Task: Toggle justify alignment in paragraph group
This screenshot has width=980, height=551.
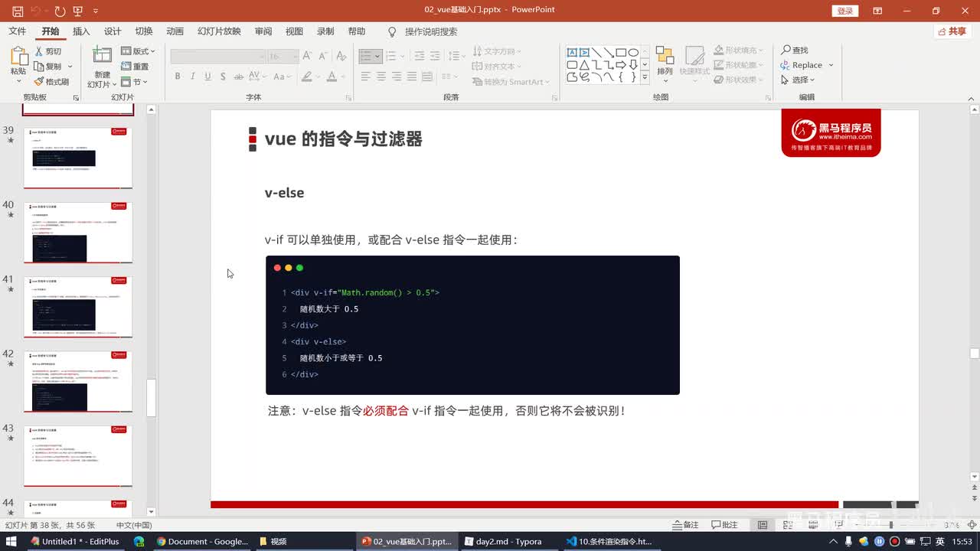Action: point(412,77)
